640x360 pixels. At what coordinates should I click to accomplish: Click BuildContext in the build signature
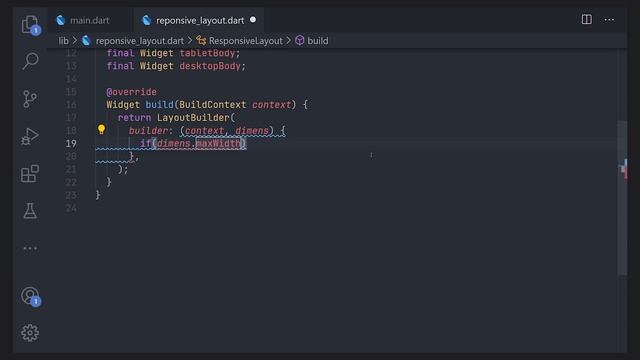click(x=213, y=105)
